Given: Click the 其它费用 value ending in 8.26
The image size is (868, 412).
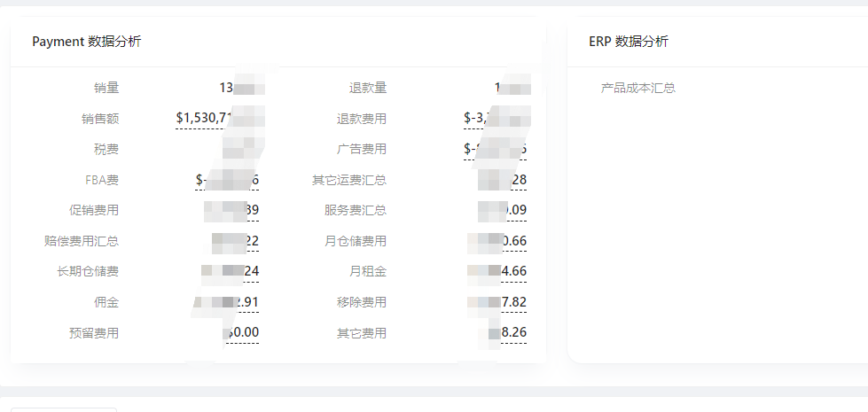Looking at the screenshot, I should [505, 333].
